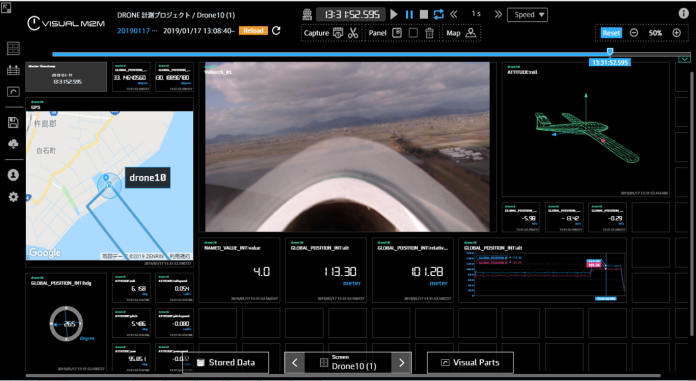This screenshot has height=381, width=696.
Task: Click the orange Reload button
Action: (x=253, y=31)
